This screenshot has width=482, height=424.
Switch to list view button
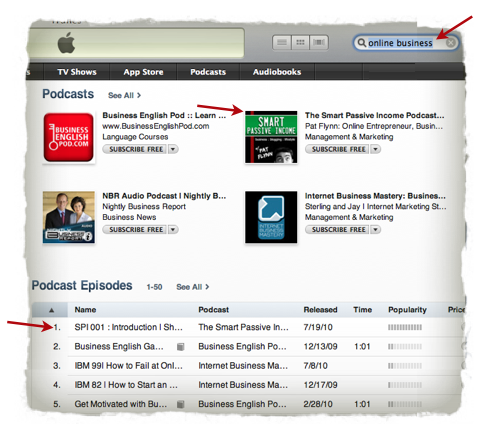[282, 42]
